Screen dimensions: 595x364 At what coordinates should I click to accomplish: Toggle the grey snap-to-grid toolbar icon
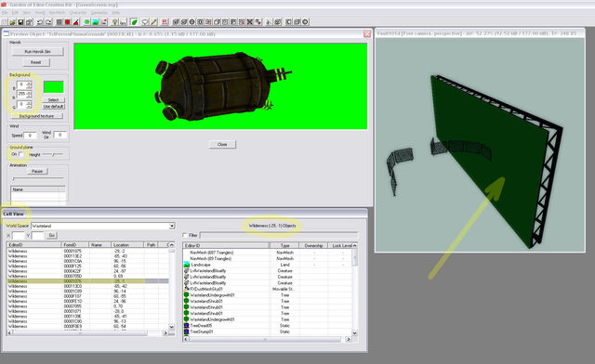pyautogui.click(x=59, y=22)
